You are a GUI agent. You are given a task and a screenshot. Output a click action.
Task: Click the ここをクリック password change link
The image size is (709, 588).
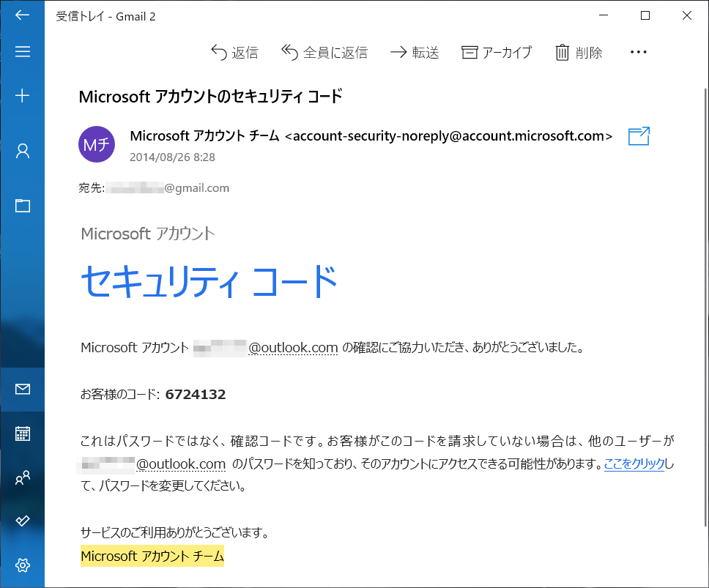click(634, 464)
